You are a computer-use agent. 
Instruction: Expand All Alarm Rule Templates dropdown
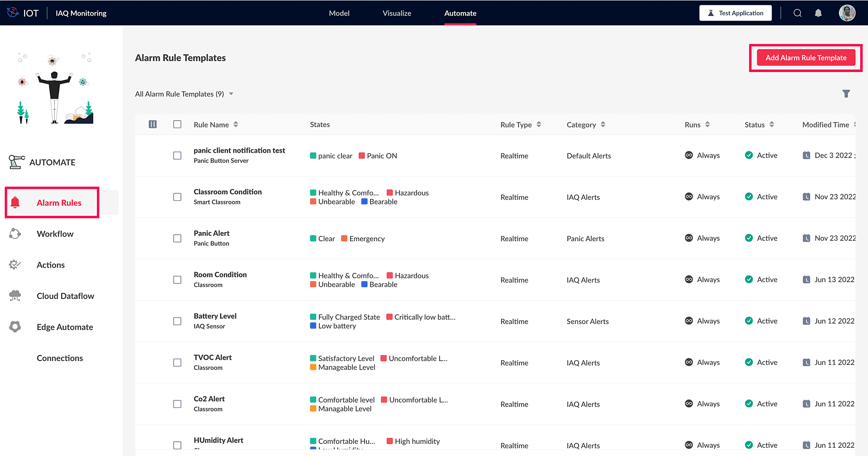[231, 94]
